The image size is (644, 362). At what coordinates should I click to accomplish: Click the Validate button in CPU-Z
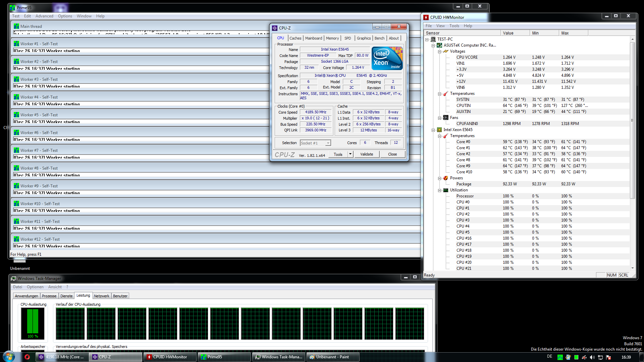point(367,154)
